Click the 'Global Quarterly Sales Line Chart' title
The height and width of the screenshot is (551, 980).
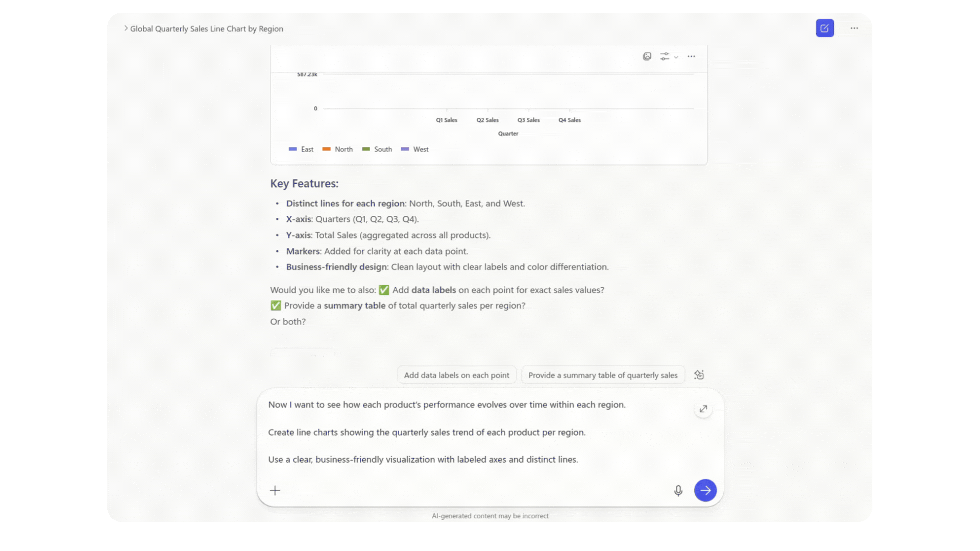click(206, 29)
